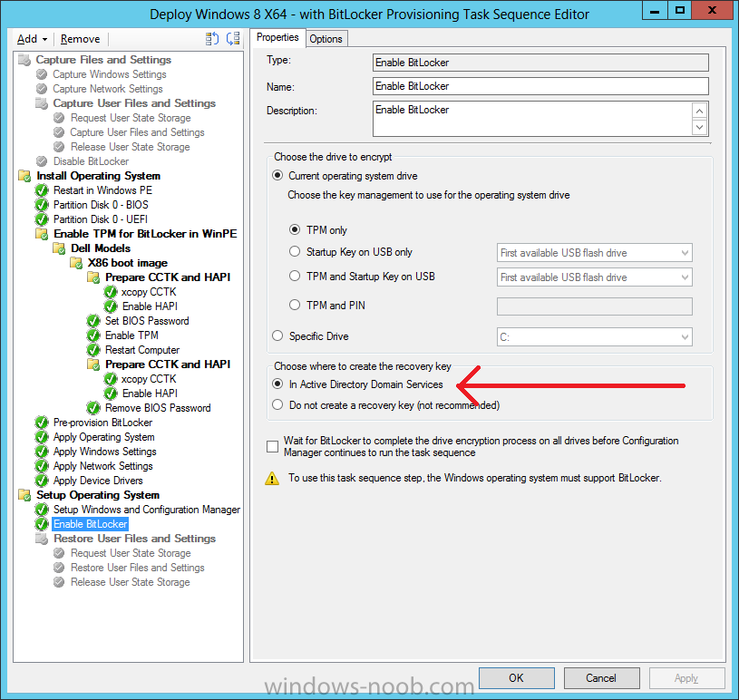
Task: Select the Specific Drive radio button
Action: coord(277,336)
